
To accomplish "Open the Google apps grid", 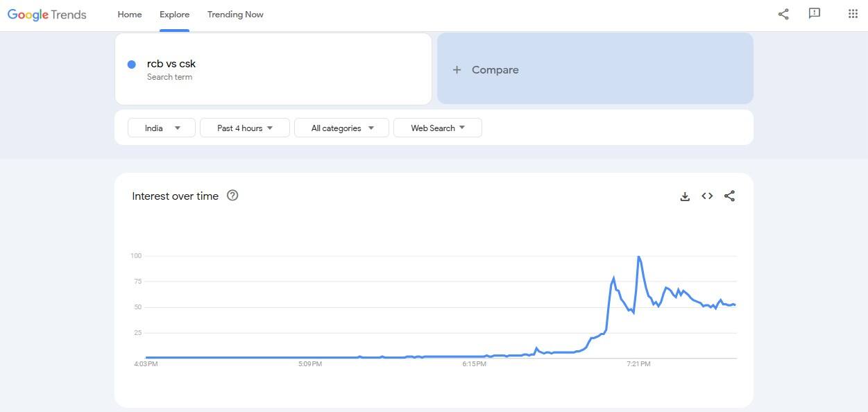I will [853, 14].
